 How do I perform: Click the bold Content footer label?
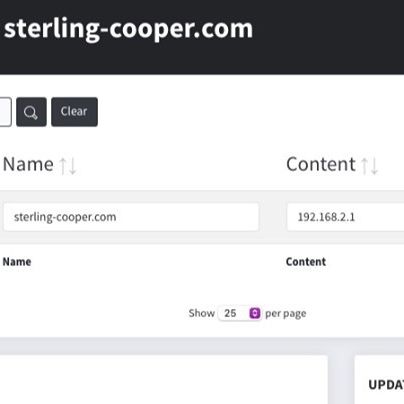pyautogui.click(x=306, y=262)
